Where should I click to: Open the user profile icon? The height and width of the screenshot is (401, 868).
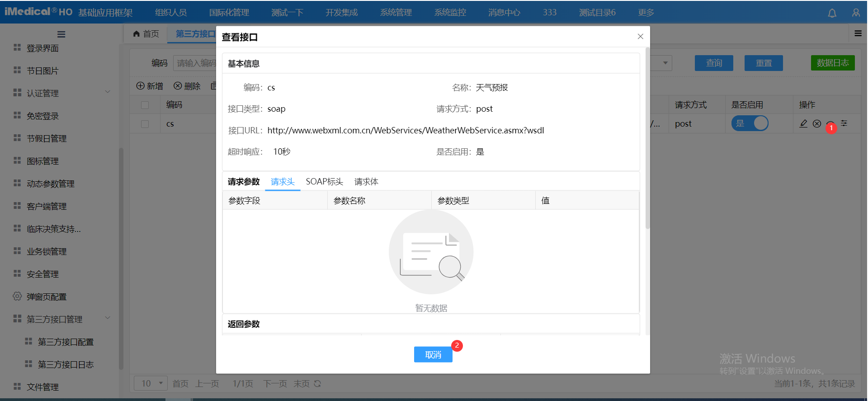[x=856, y=13]
